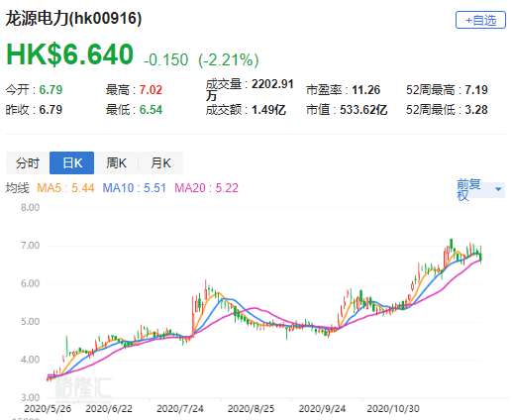Click the stock title 龙源电力(hk00916)
The image size is (512, 420).
[73, 18]
